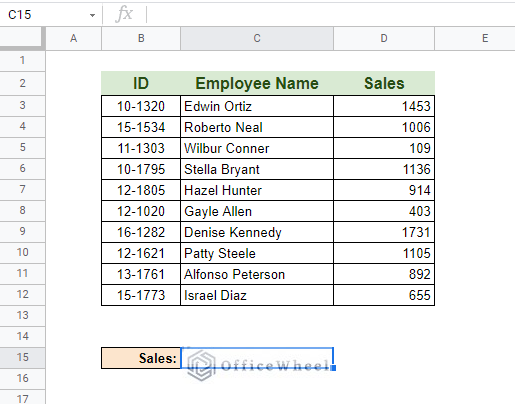This screenshot has width=515, height=404.
Task: Select row 2 header
Action: 22,83
